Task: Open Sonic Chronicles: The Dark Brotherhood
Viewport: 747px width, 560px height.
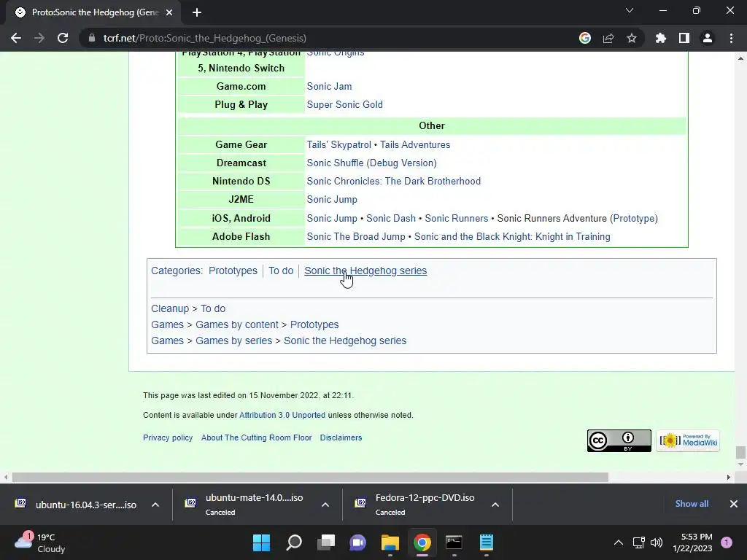Action: (x=393, y=181)
